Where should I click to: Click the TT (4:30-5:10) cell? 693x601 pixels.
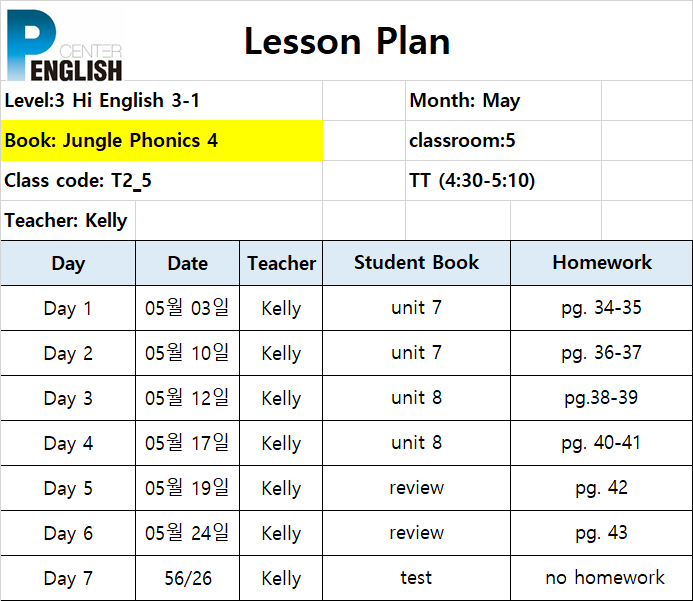coord(503,180)
